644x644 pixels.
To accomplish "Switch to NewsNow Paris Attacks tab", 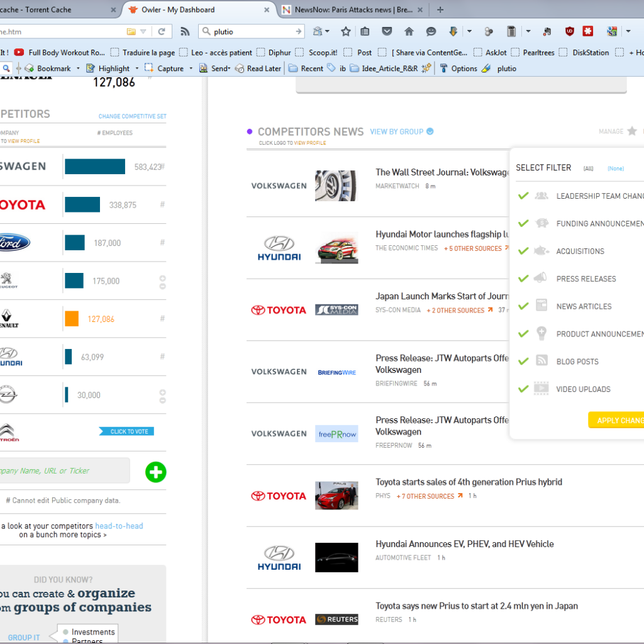I will (352, 9).
